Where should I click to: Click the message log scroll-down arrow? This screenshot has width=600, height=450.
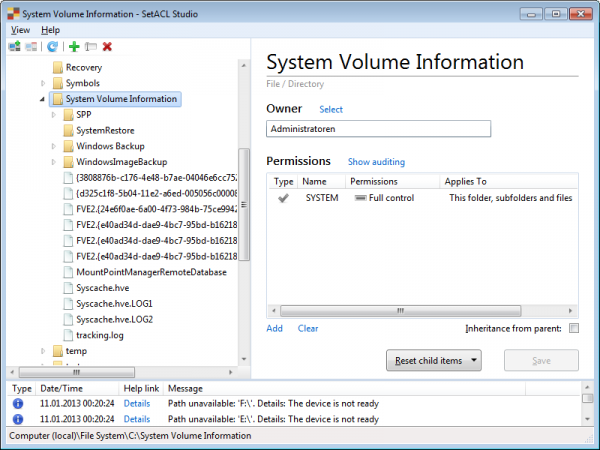point(587,419)
